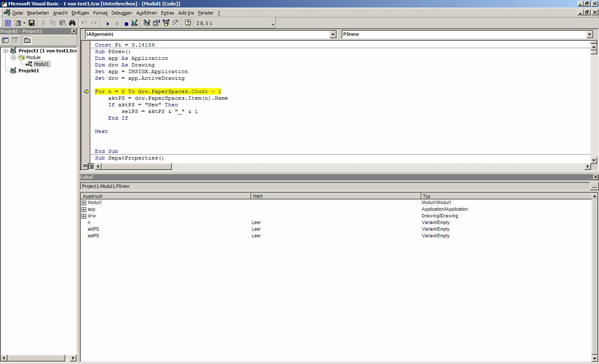The width and height of the screenshot is (599, 364).
Task: Click the Find binoculars icon
Action: (x=72, y=23)
